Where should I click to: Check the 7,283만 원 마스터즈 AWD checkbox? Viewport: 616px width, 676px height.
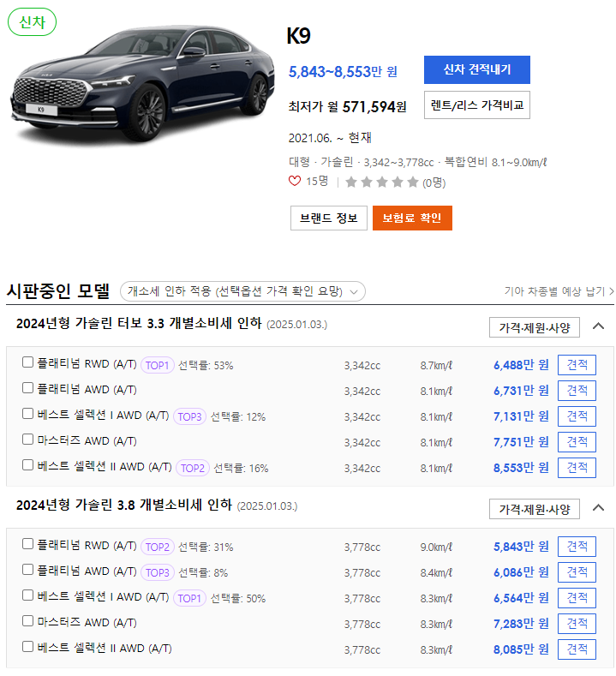[x=27, y=621]
